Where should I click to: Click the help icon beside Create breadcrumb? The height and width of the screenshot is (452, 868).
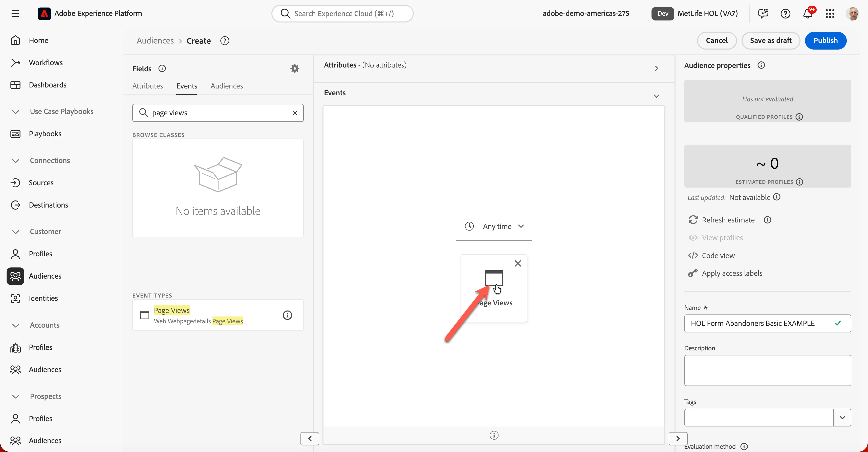click(224, 41)
